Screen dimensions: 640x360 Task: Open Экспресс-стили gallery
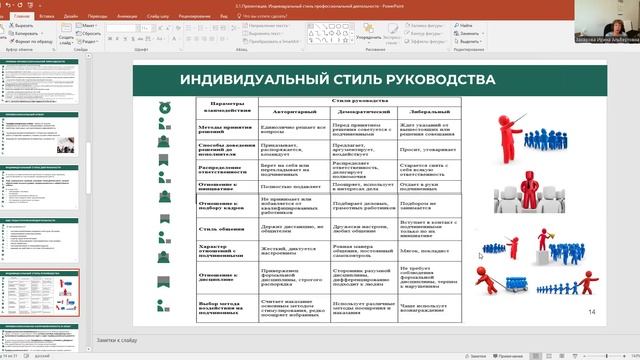click(391, 34)
